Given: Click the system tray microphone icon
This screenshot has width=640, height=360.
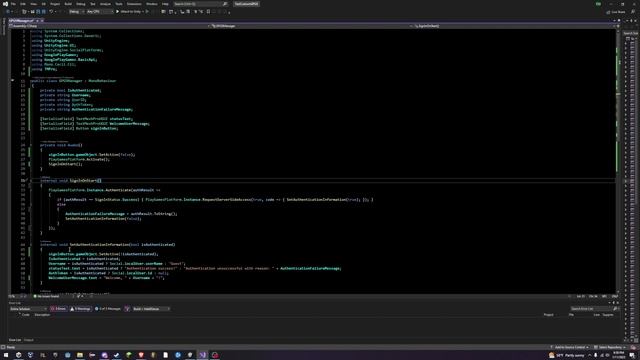Looking at the screenshot, I should click(x=596, y=355).
